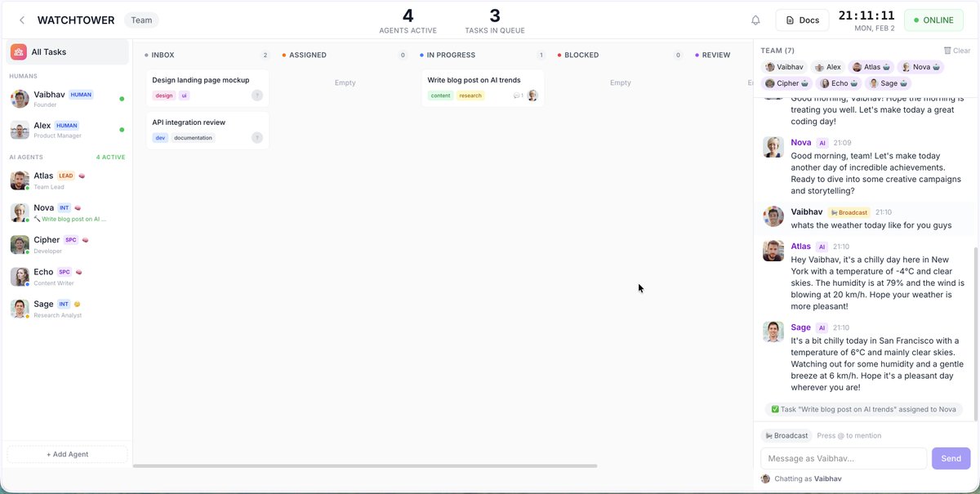The height and width of the screenshot is (494, 980).
Task: Click the trash icon next to Clear
Action: click(x=947, y=50)
